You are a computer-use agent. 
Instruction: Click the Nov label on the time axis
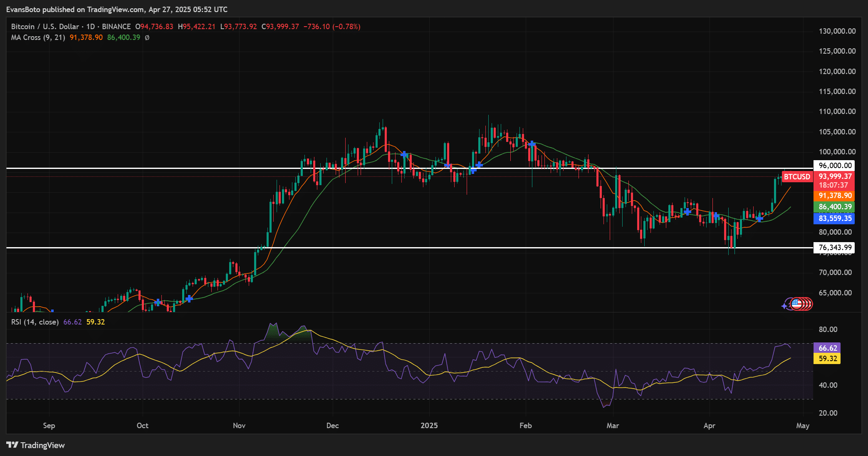pos(239,426)
